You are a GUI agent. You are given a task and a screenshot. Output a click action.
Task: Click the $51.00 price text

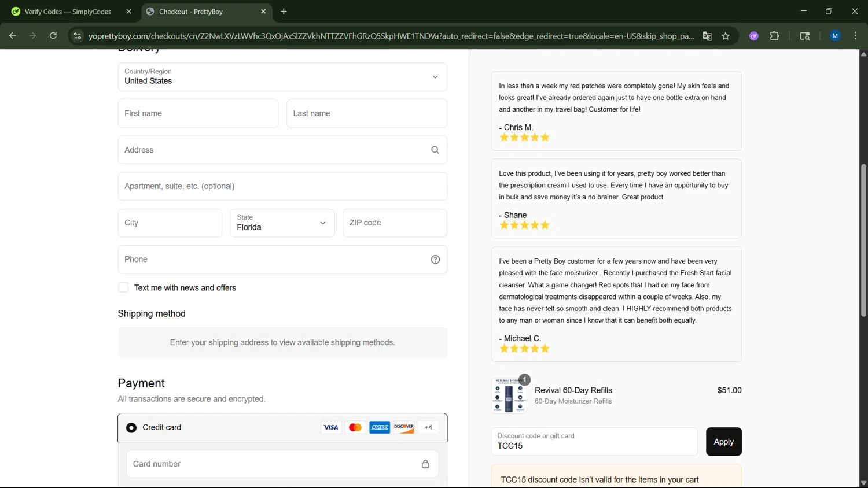tap(729, 390)
